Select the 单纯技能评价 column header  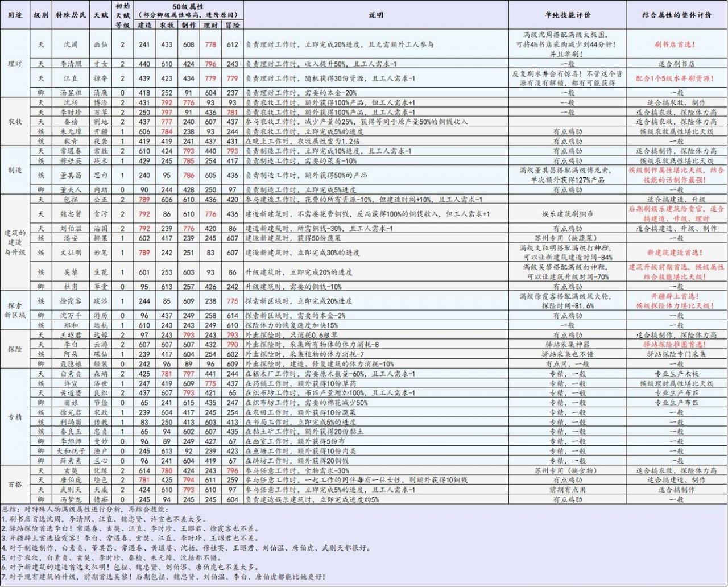tap(567, 15)
